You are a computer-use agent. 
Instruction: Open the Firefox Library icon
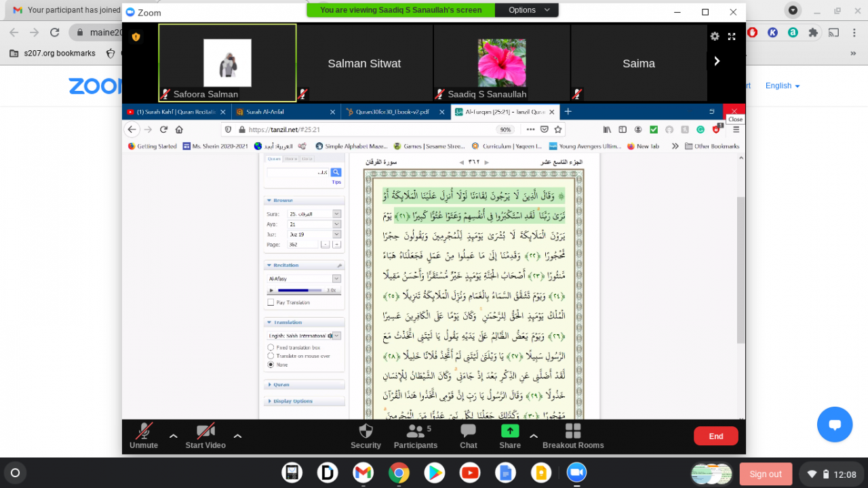tap(607, 129)
